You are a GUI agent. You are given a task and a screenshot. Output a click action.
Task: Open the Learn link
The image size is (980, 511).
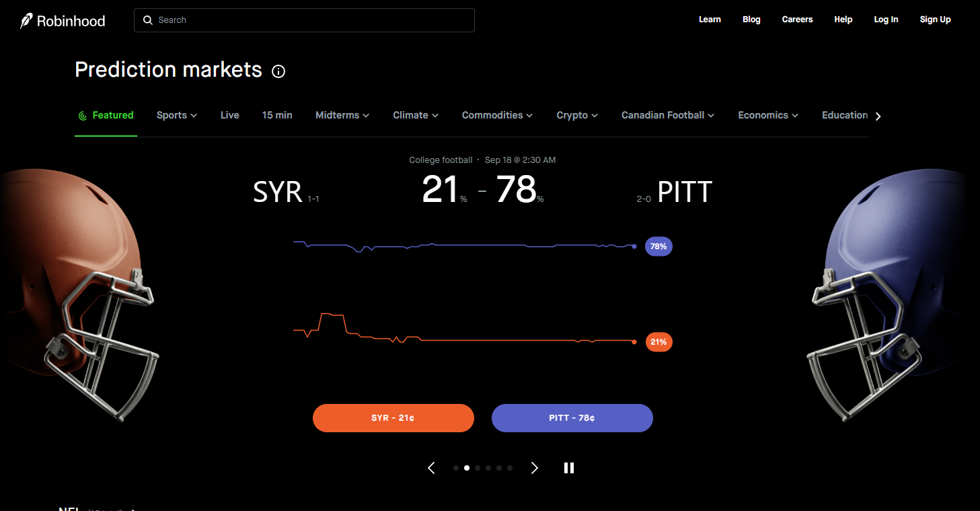pyautogui.click(x=710, y=20)
